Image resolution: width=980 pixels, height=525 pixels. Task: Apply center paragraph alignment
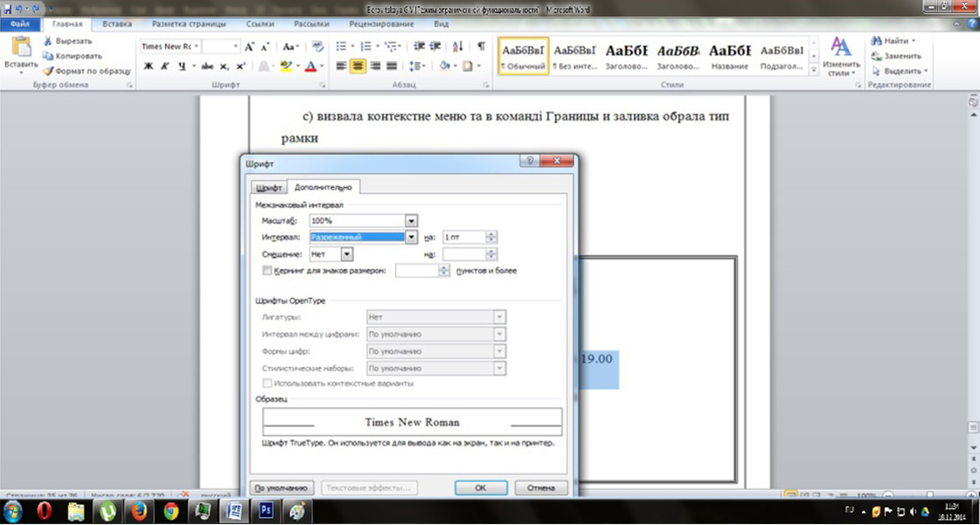358,66
